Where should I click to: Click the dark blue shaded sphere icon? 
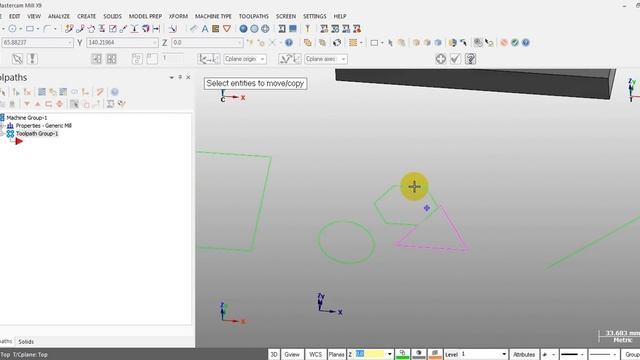tap(243, 29)
